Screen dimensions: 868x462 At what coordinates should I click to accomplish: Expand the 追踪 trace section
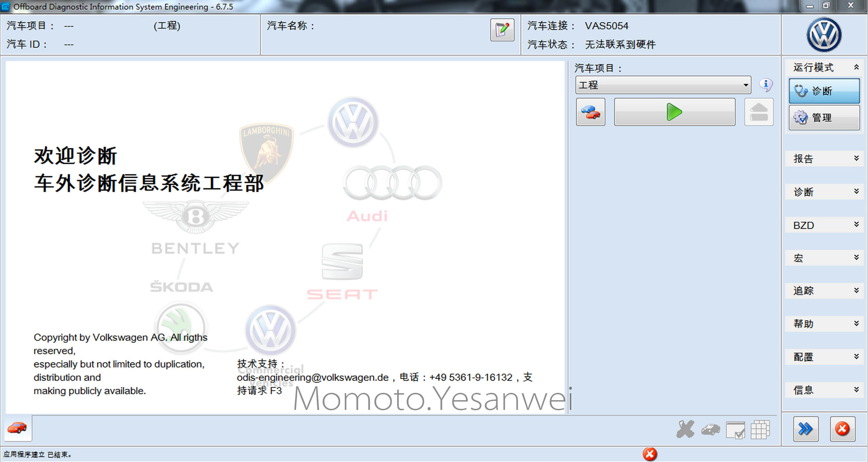824,291
